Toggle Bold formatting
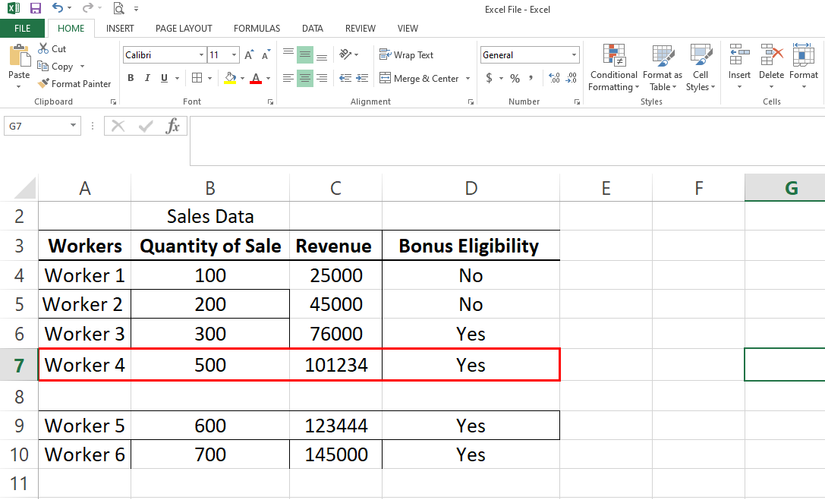825x499 pixels. click(131, 78)
